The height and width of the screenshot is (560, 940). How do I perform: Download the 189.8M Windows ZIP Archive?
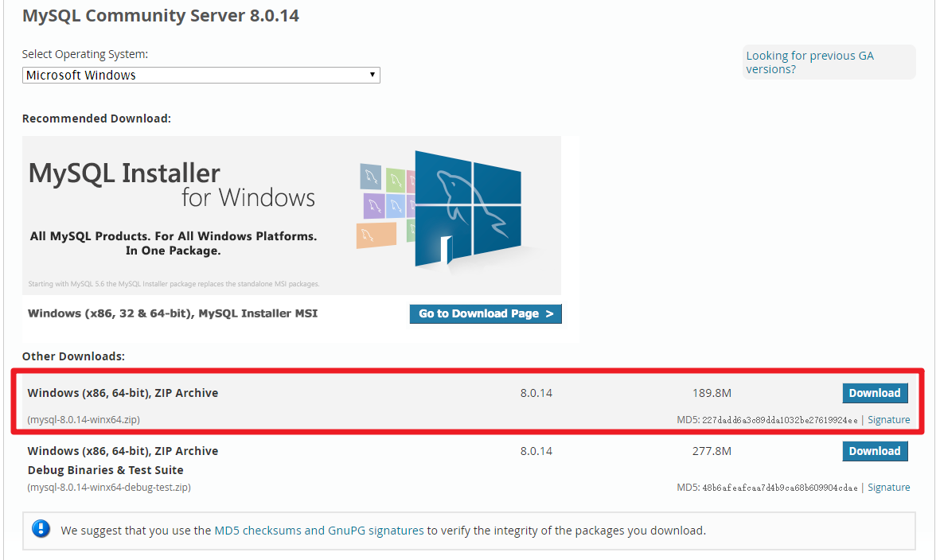pos(875,393)
